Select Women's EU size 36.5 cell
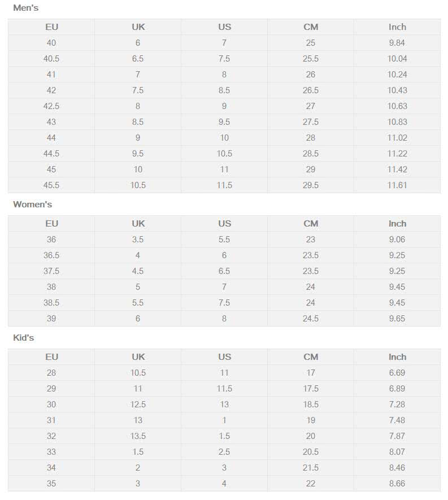The height and width of the screenshot is (500, 448). [x=51, y=255]
